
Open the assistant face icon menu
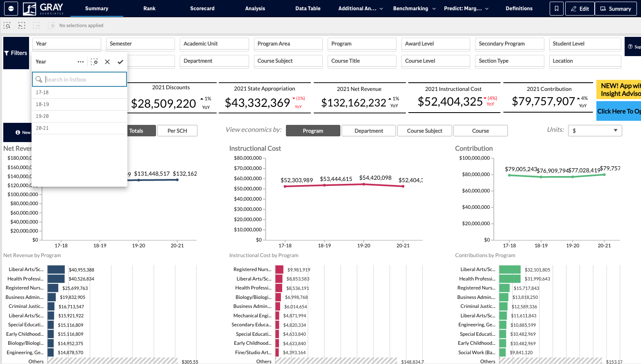coord(11,8)
